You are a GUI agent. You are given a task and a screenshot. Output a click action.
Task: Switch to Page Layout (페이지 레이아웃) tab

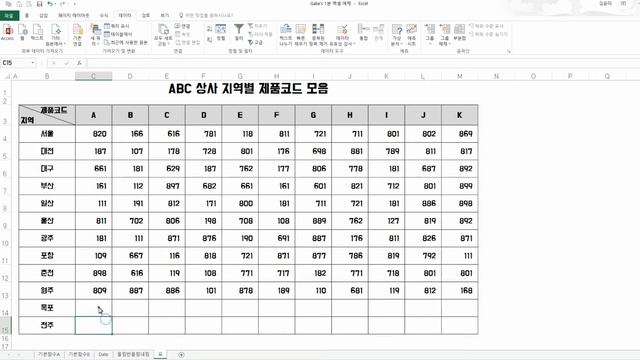click(73, 16)
